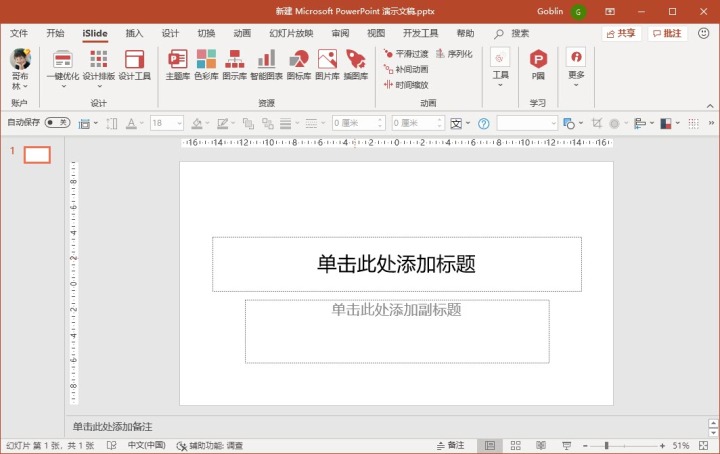Click the zoom out minus button
Screen dimensions: 720x454
coord(585,446)
